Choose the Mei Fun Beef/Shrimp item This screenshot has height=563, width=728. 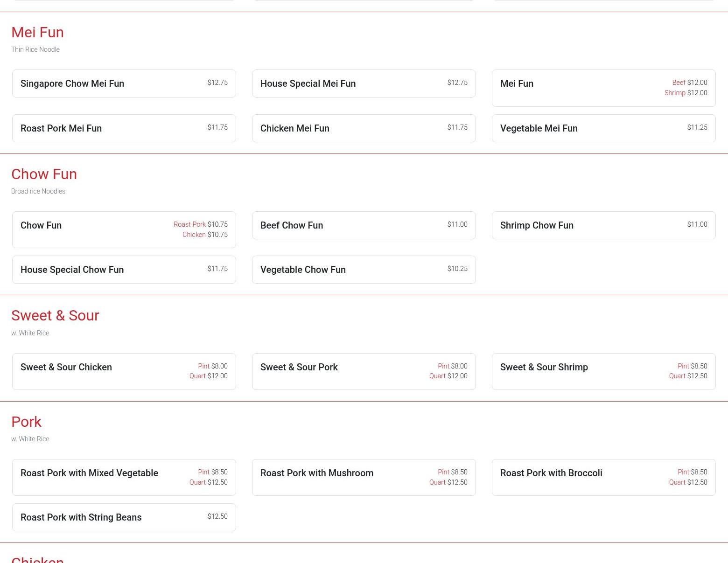(603, 88)
